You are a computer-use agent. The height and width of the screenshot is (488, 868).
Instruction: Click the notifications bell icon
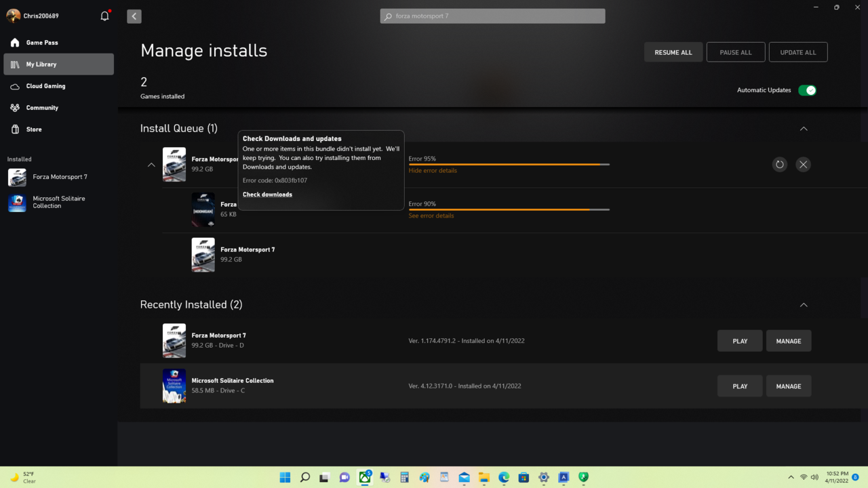tap(104, 16)
